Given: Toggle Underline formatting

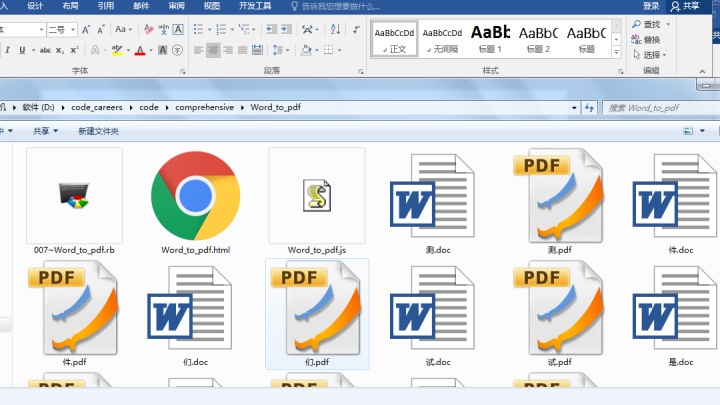Looking at the screenshot, I should click(22, 50).
